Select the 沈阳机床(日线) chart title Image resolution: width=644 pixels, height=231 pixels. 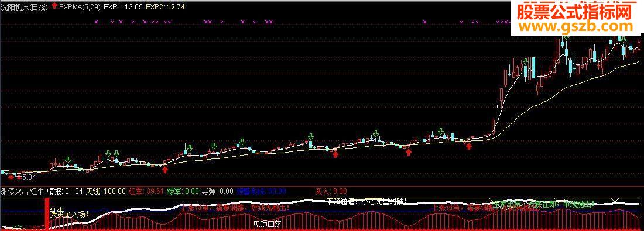click(24, 6)
